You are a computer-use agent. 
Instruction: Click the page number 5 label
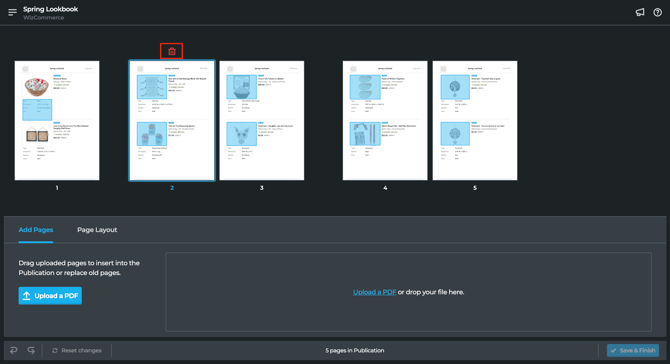[475, 188]
